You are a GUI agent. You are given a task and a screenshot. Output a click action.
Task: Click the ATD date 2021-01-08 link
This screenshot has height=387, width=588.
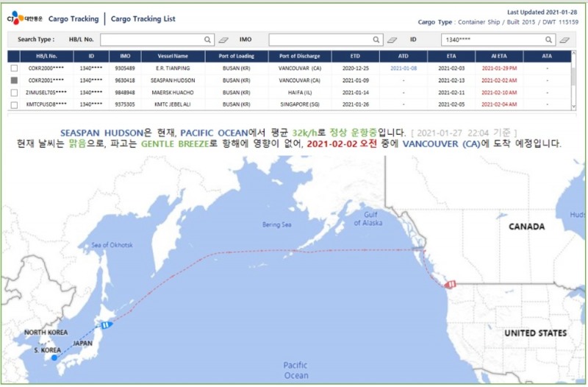click(x=404, y=68)
